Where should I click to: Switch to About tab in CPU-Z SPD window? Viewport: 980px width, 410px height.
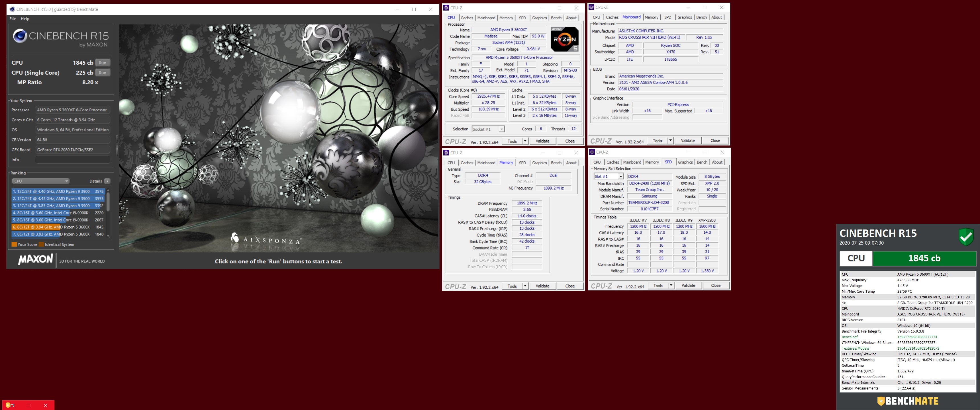pyautogui.click(x=717, y=162)
